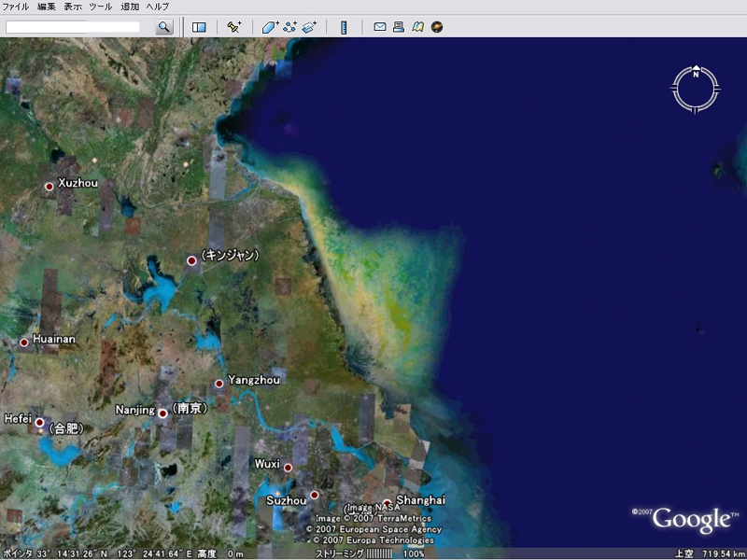Click the Shanghai city label
This screenshot has height=560, width=747.
point(421,500)
